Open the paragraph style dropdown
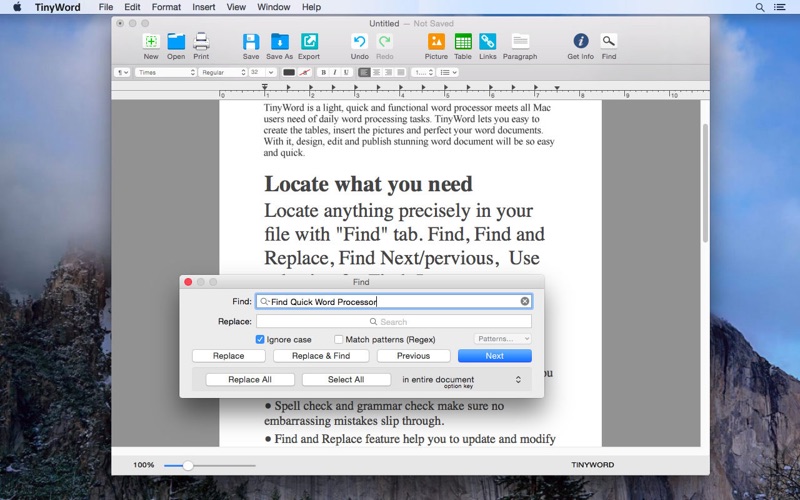This screenshot has height=500, width=800. coord(122,72)
